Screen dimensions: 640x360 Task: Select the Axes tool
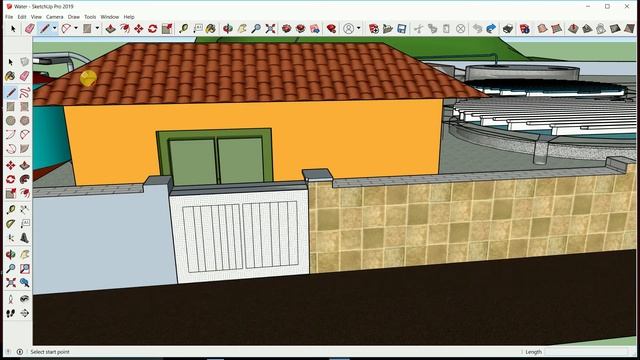point(11,238)
